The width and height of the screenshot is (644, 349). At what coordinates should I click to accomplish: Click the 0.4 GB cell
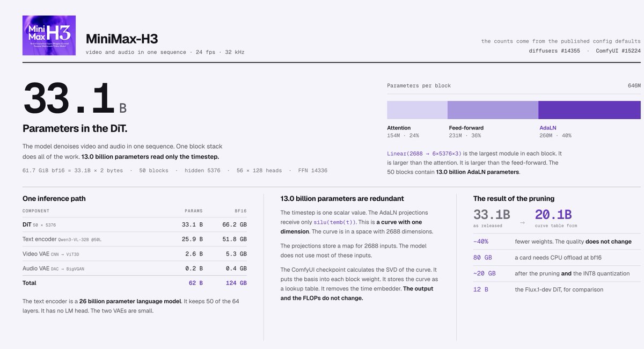[237, 268]
